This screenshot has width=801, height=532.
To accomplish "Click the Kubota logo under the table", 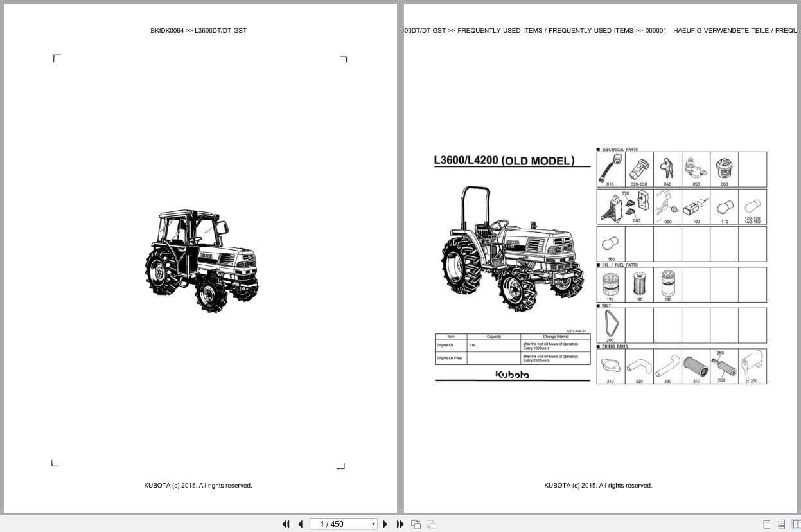I will [512, 375].
